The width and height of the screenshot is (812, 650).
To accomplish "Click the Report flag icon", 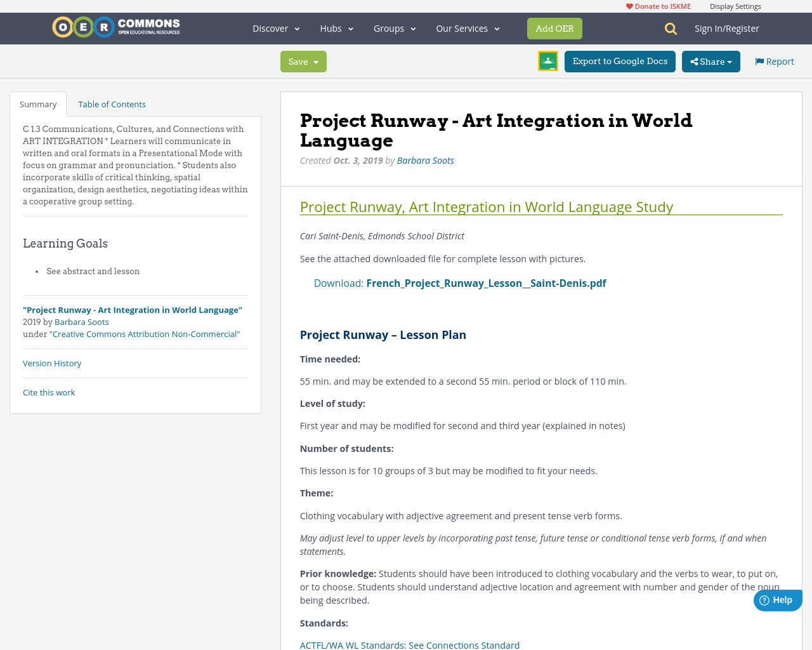I will click(x=759, y=60).
